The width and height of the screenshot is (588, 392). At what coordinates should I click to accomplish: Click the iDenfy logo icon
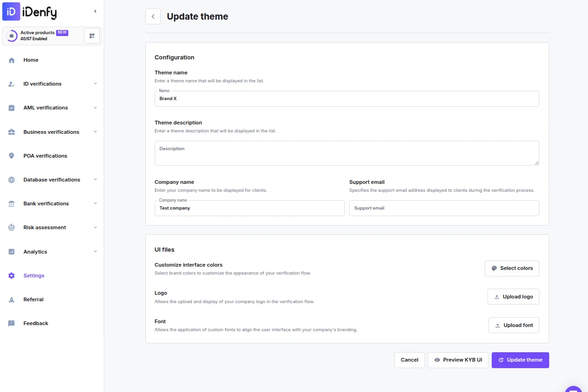[x=11, y=11]
